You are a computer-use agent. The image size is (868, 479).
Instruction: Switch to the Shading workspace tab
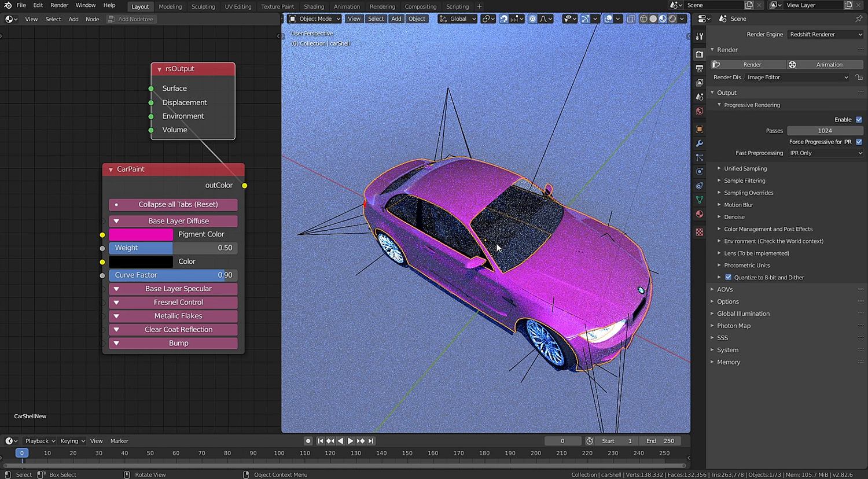pyautogui.click(x=314, y=6)
